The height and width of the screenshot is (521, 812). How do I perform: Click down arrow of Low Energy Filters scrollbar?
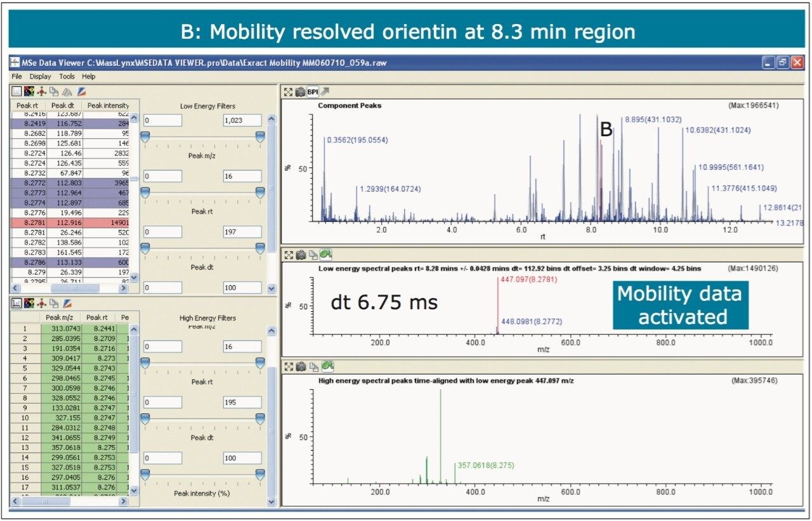(x=272, y=288)
